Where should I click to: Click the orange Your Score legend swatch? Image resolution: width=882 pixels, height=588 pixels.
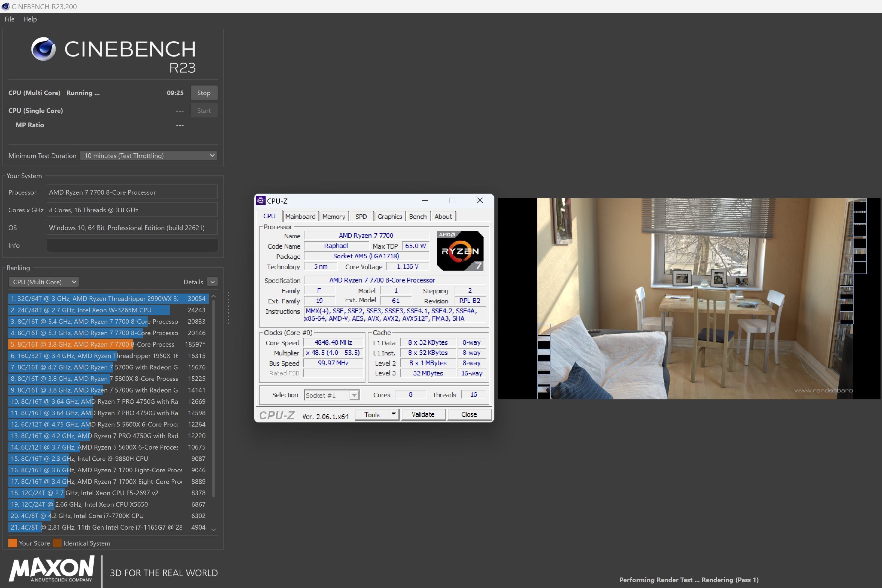13,543
